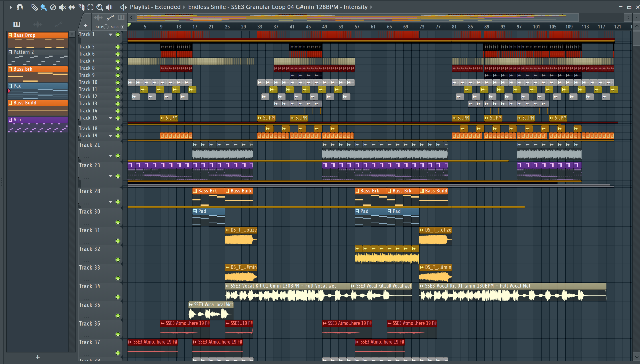Select the Bass Drop pattern
Viewport: 640px width, 364px height.
[38, 40]
